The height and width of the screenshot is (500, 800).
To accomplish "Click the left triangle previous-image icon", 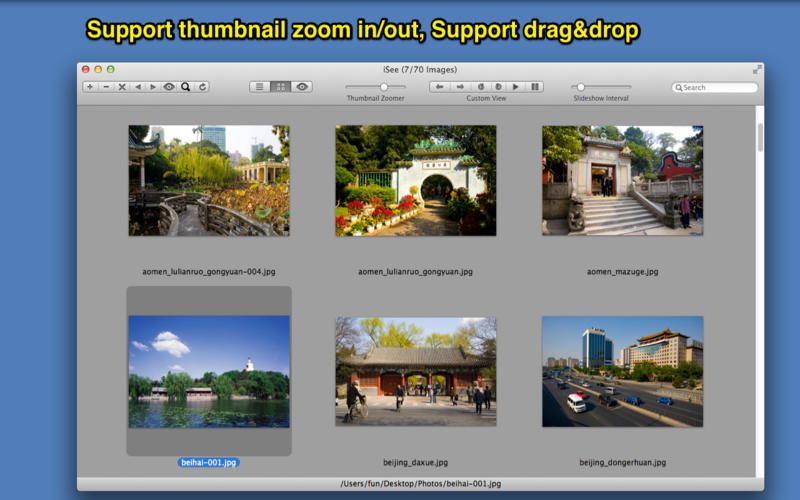I will [x=138, y=87].
